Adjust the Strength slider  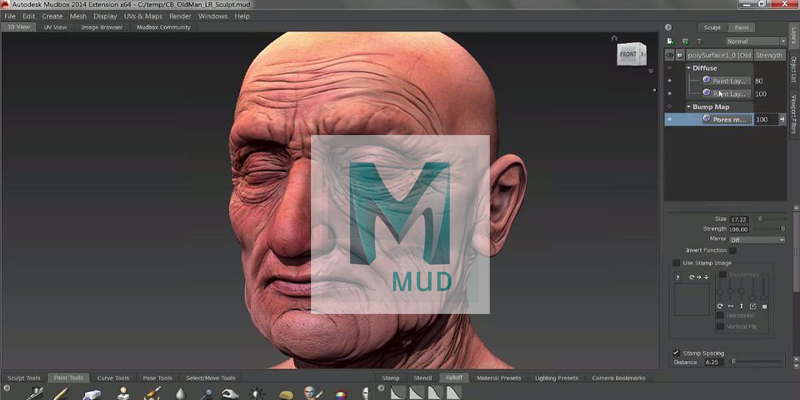pos(768,229)
